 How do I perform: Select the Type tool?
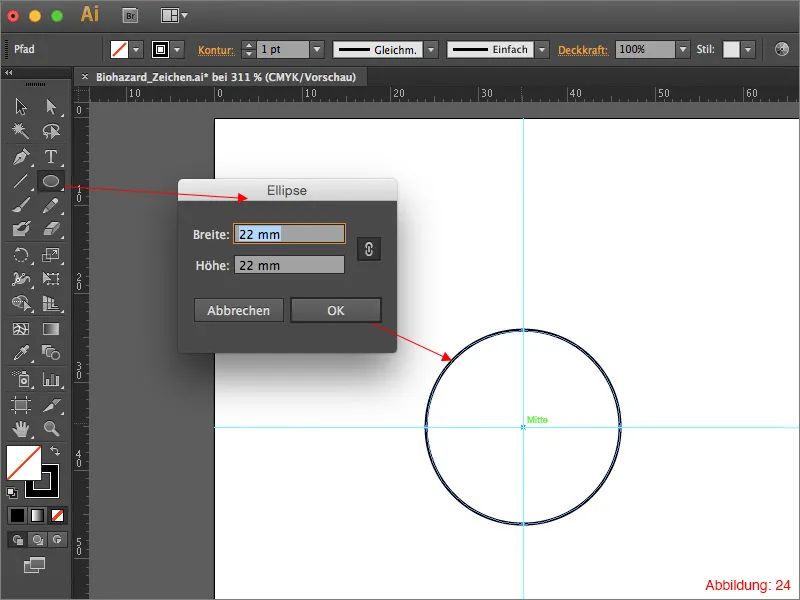51,157
